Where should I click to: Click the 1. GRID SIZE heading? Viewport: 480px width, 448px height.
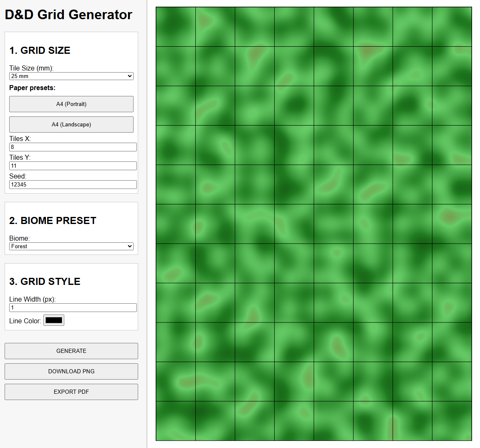40,50
